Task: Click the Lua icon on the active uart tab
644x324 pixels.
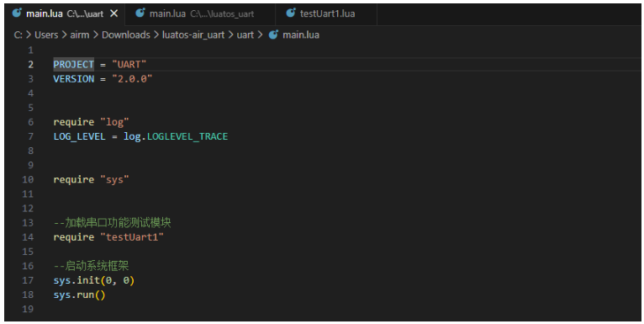Action: [x=17, y=13]
